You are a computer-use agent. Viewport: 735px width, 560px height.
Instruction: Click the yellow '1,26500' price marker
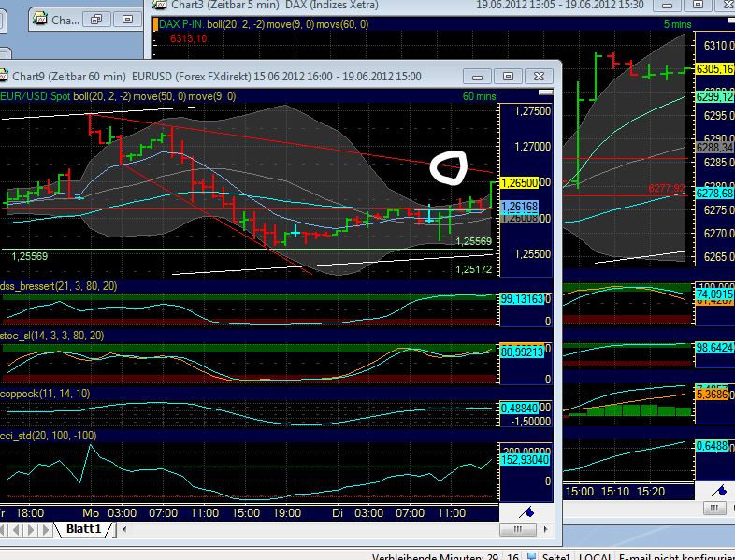[x=519, y=182]
